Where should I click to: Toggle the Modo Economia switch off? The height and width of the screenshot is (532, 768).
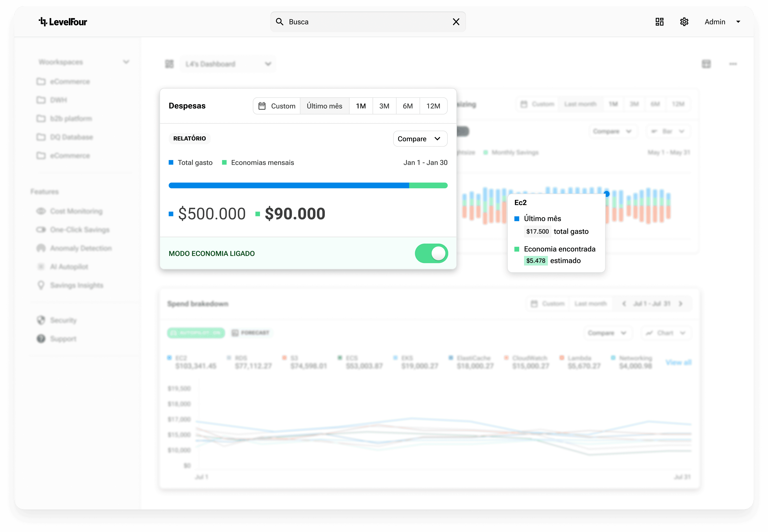[x=431, y=253]
